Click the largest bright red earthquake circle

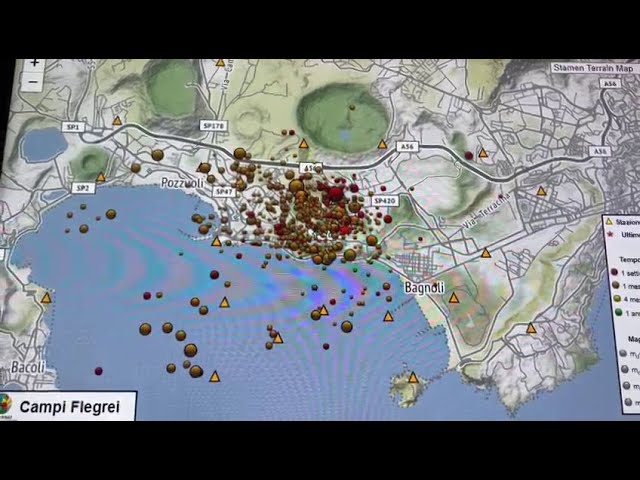[336, 193]
